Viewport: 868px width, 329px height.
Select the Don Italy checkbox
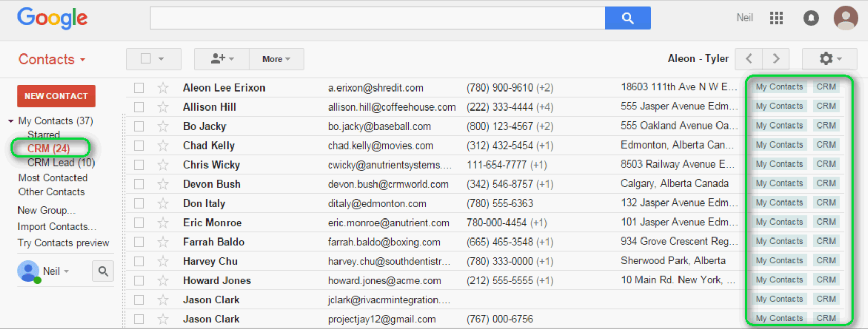point(139,204)
